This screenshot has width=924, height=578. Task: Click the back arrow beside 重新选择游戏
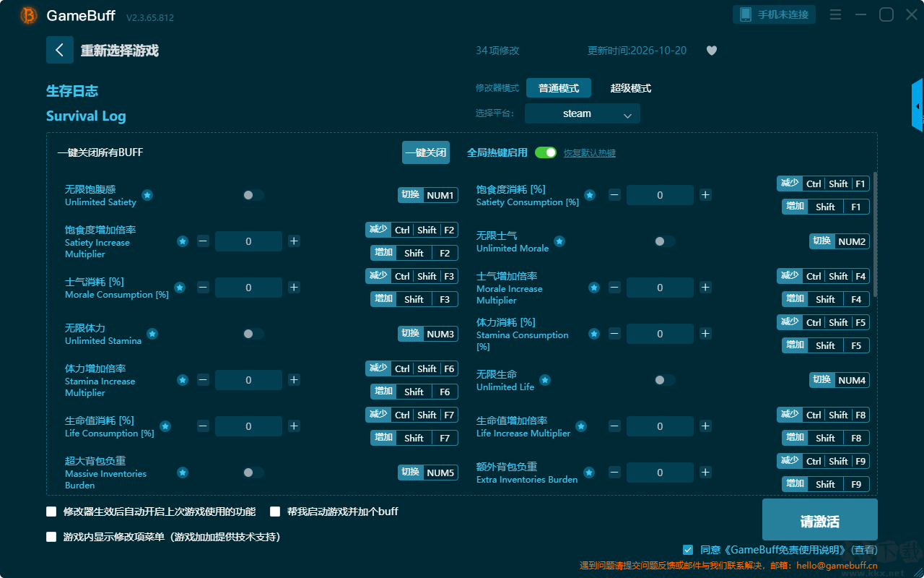click(x=60, y=50)
